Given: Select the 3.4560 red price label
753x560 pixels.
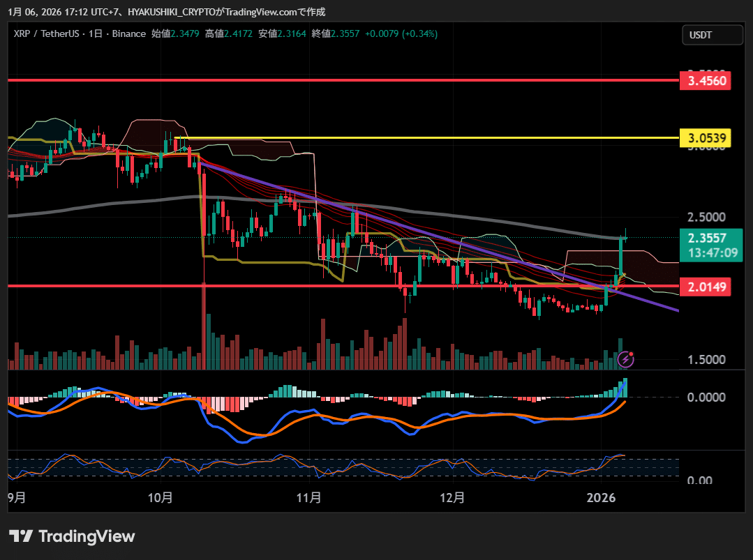Looking at the screenshot, I should click(x=706, y=81).
